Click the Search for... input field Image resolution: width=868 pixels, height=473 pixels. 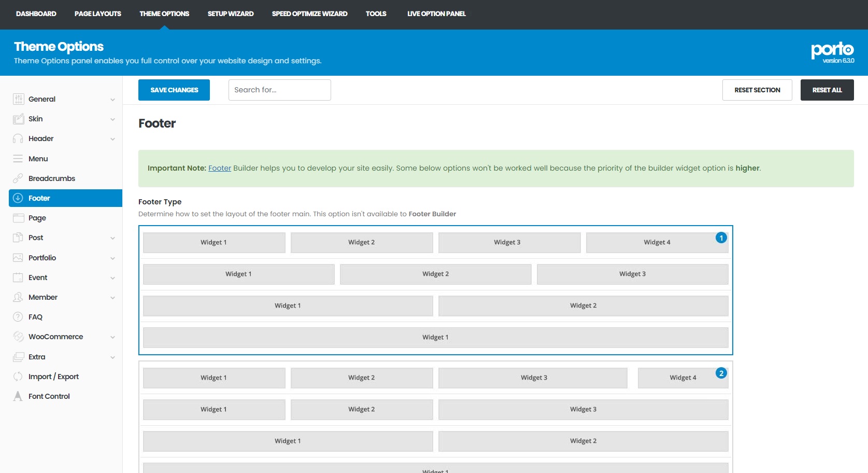[279, 90]
